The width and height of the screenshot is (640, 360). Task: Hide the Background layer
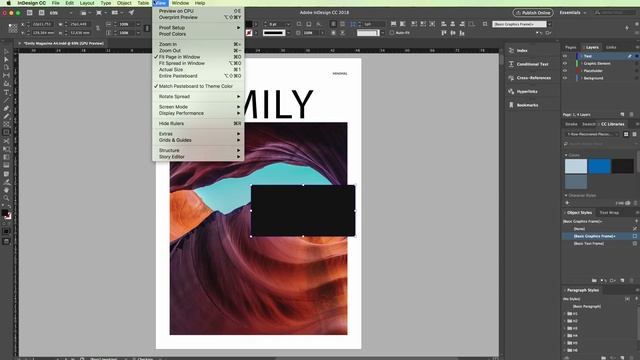click(x=565, y=78)
